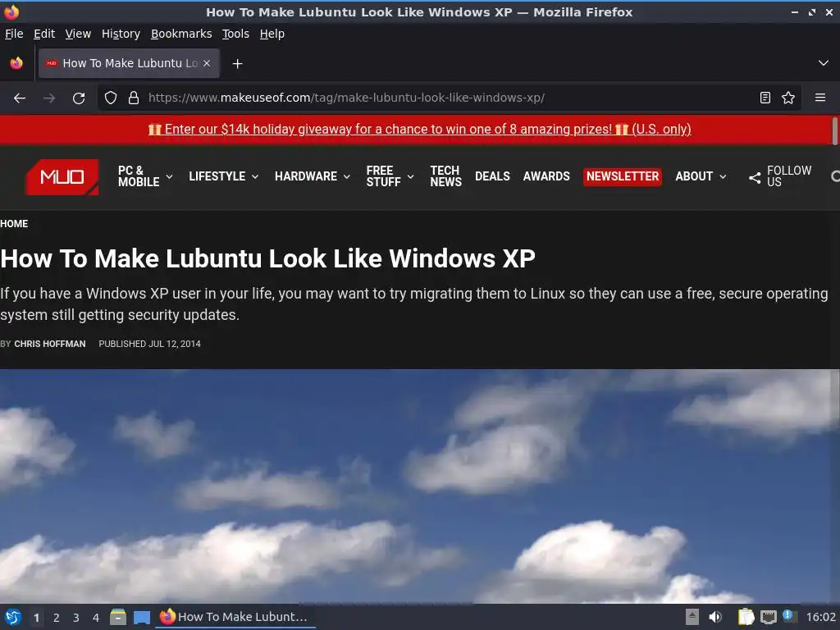Switch to virtual desktop 1

coord(36,618)
